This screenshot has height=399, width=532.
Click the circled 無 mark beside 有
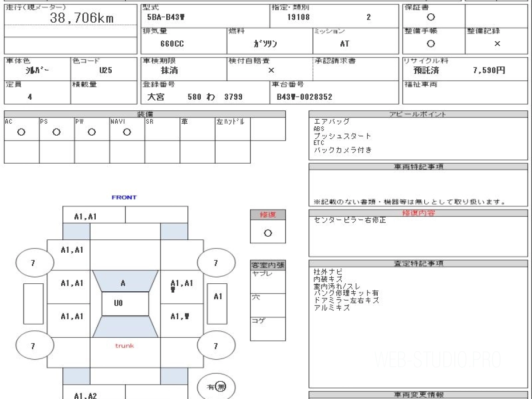[221, 387]
